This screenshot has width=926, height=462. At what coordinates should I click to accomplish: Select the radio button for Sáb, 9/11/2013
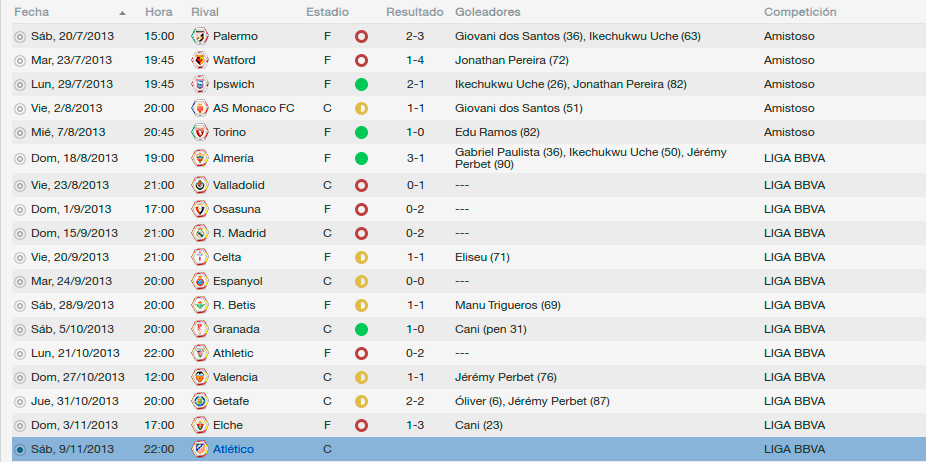coord(20,450)
